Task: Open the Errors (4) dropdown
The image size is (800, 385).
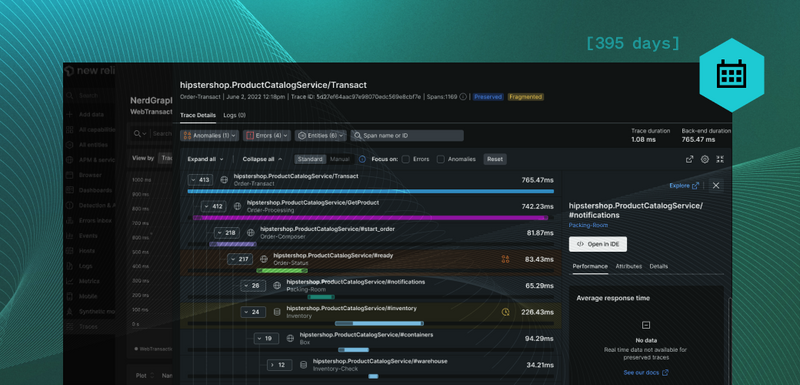Action: click(267, 136)
